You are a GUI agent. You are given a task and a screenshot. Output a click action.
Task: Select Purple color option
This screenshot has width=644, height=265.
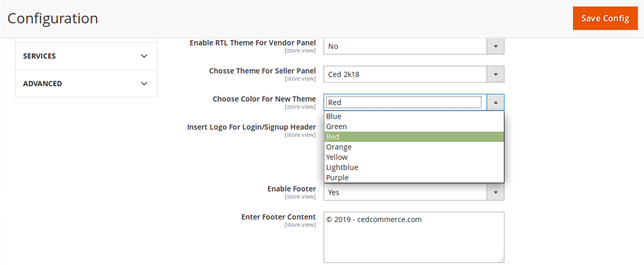[337, 178]
